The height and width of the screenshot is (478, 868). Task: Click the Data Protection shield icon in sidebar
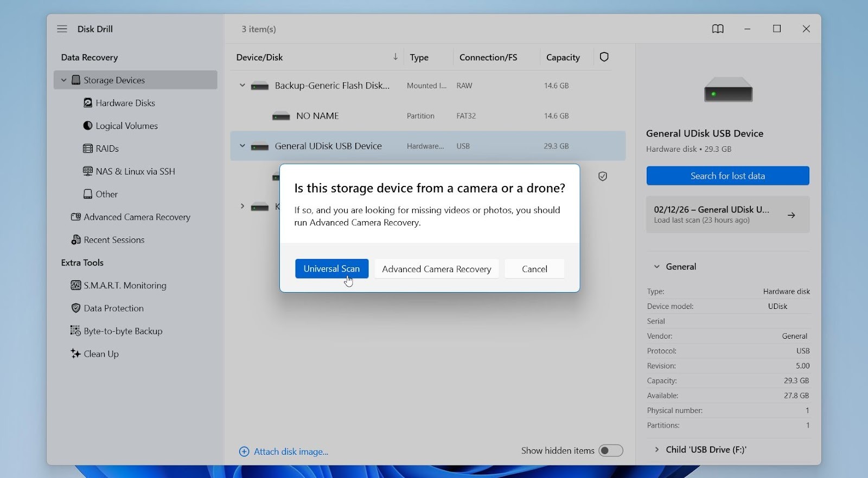pos(76,308)
